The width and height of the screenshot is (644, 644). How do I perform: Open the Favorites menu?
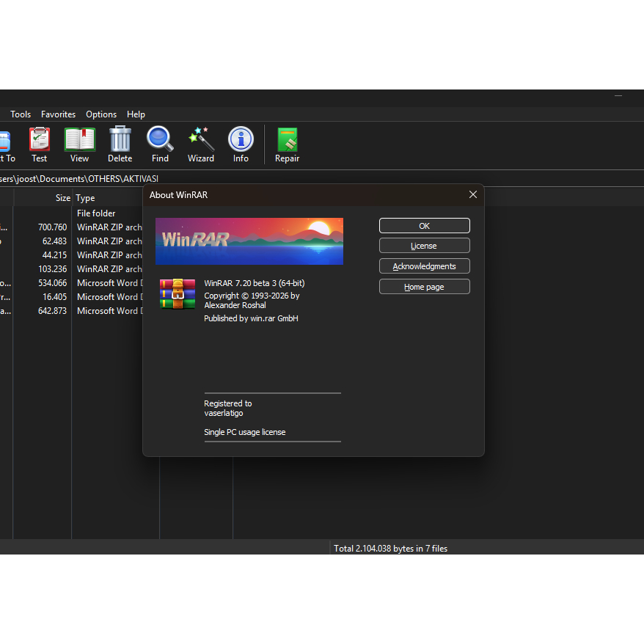tap(59, 114)
